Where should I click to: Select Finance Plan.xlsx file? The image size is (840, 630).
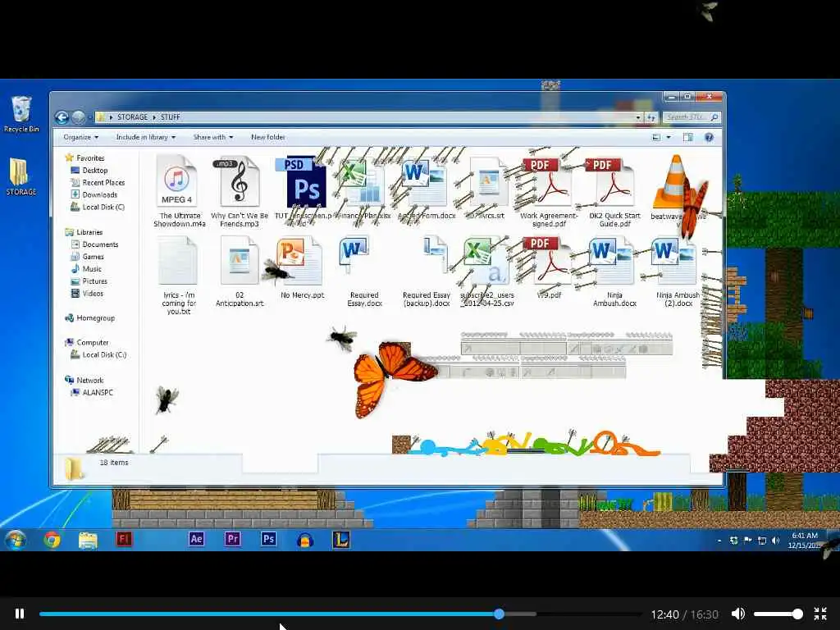(363, 188)
